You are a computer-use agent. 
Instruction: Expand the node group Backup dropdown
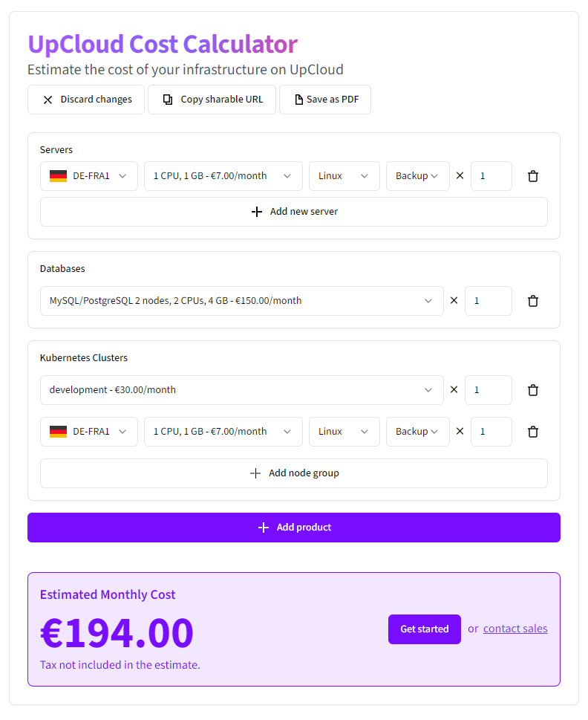pos(418,432)
